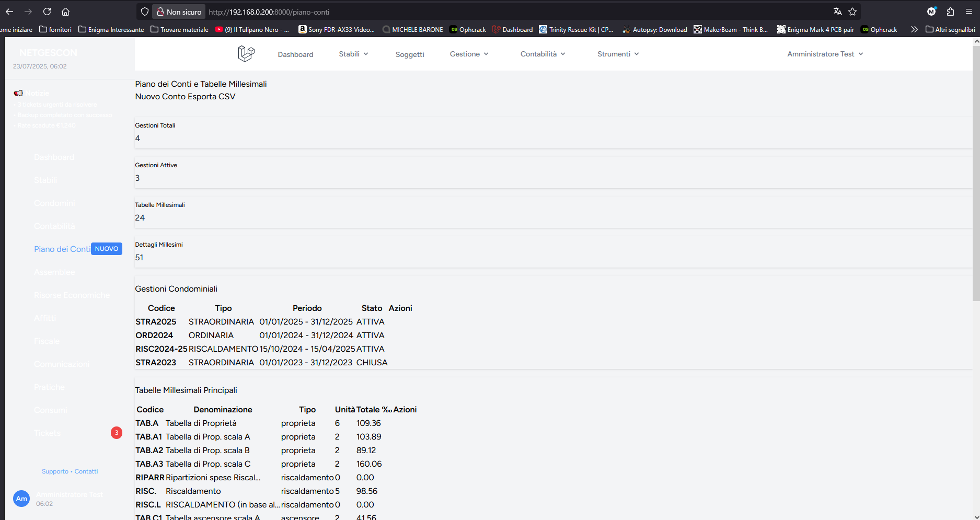Screen dimensions: 980x520
Task: Expand the Gestione dropdown menu
Action: click(x=469, y=54)
